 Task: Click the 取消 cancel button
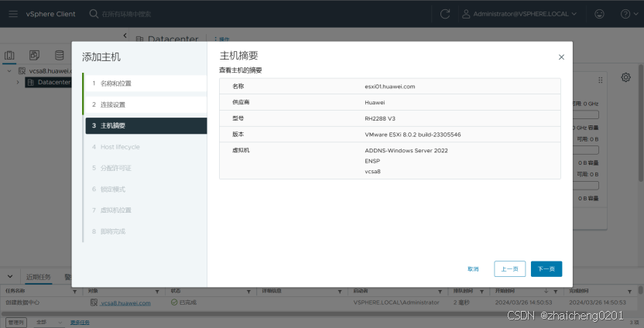pos(473,269)
